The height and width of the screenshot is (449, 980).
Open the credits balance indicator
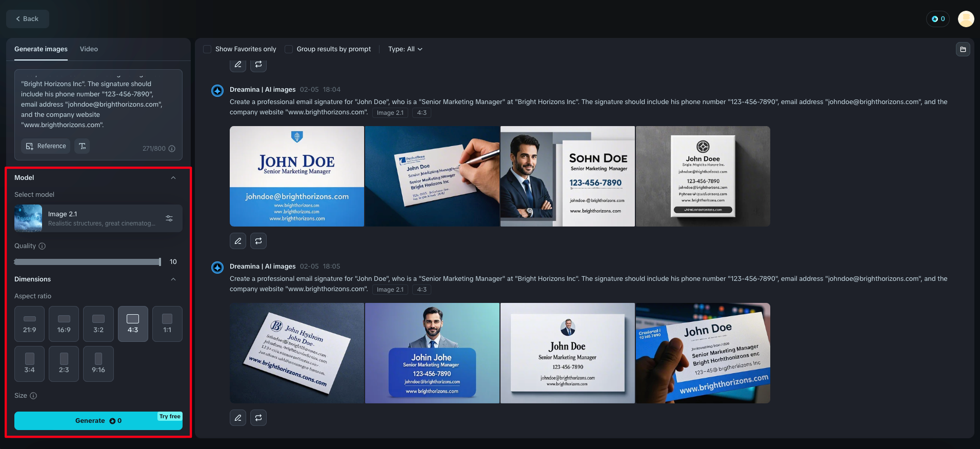(938, 19)
